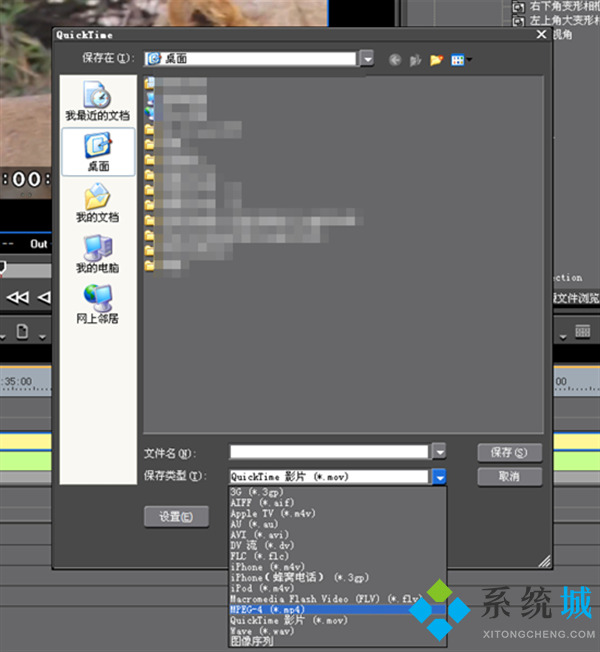Screen dimensions: 600x652
Task: Choose AIFF (*.aif) format
Action: pos(338,503)
